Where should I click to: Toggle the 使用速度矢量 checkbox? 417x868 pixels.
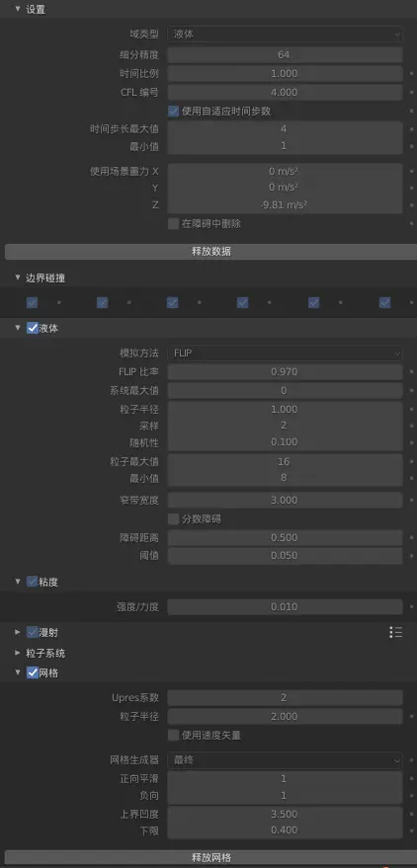tap(173, 735)
